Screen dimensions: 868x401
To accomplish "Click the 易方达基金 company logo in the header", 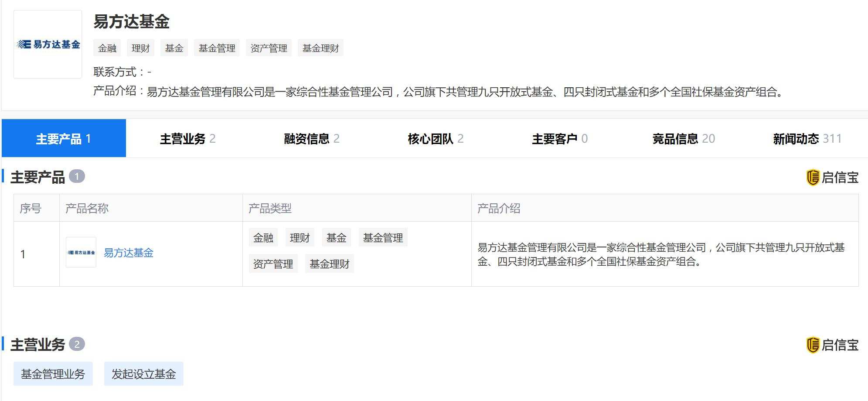I will [x=48, y=44].
